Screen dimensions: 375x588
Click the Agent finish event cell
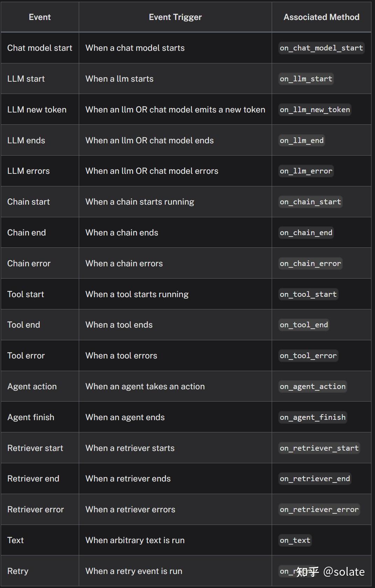point(40,417)
